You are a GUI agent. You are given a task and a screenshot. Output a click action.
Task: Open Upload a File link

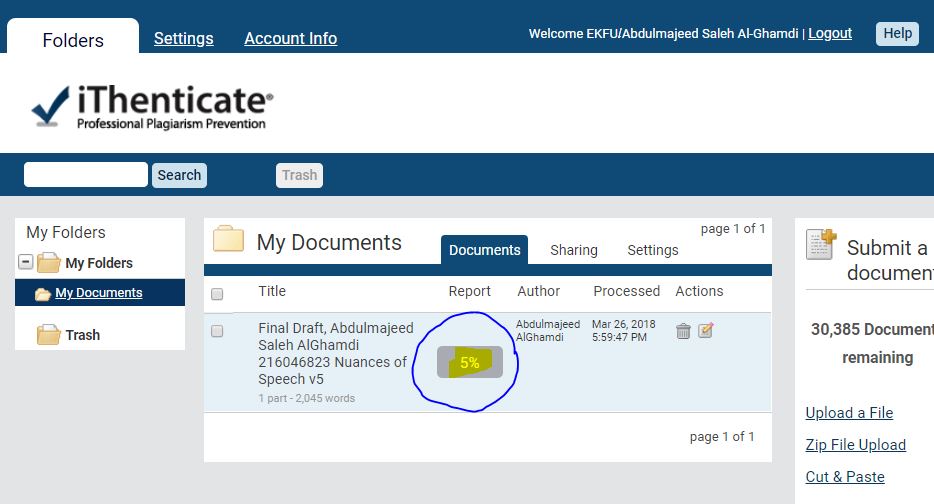849,413
